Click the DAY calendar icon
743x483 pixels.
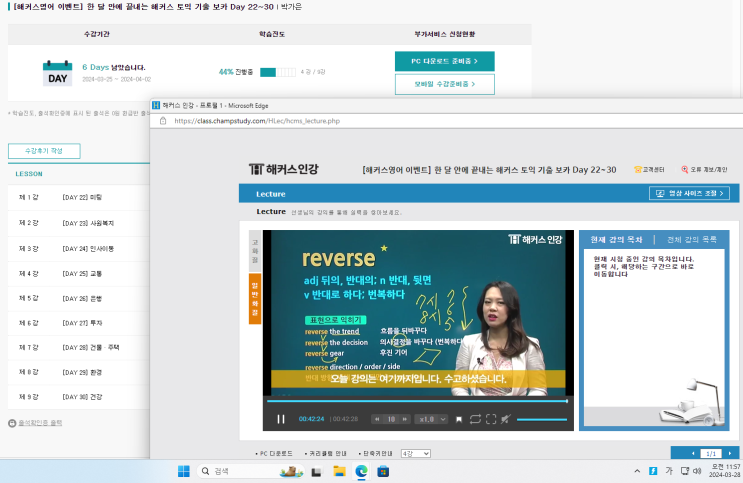click(57, 73)
